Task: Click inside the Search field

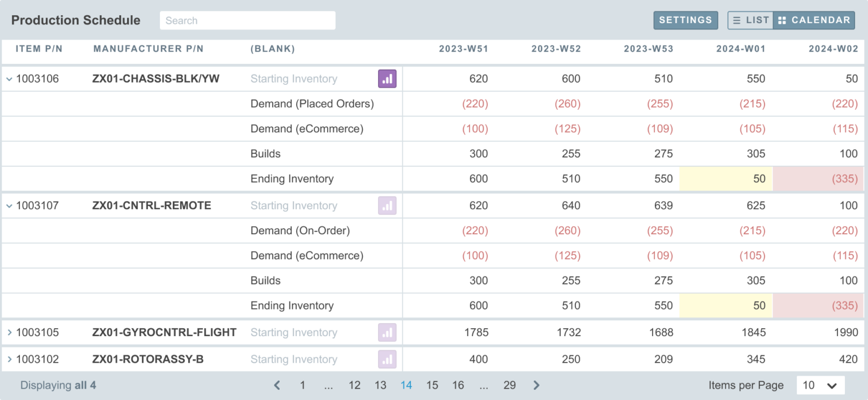Action: coord(247,20)
